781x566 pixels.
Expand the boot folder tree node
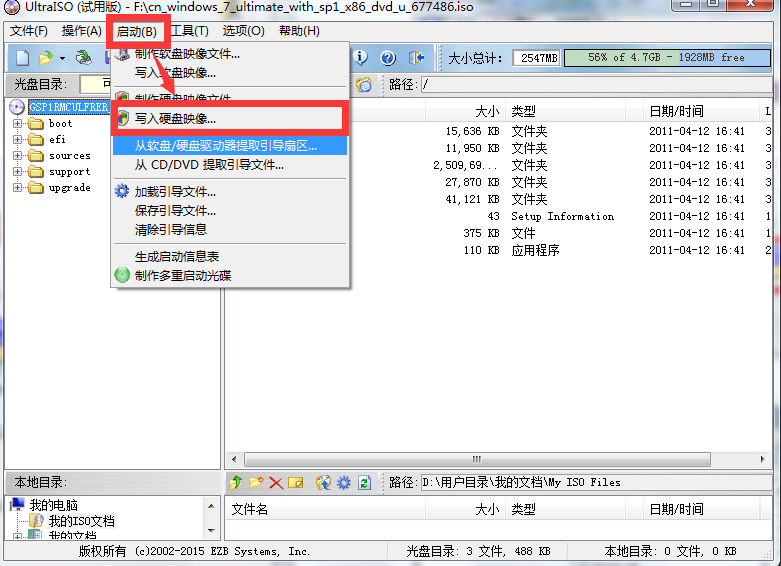(x=18, y=124)
